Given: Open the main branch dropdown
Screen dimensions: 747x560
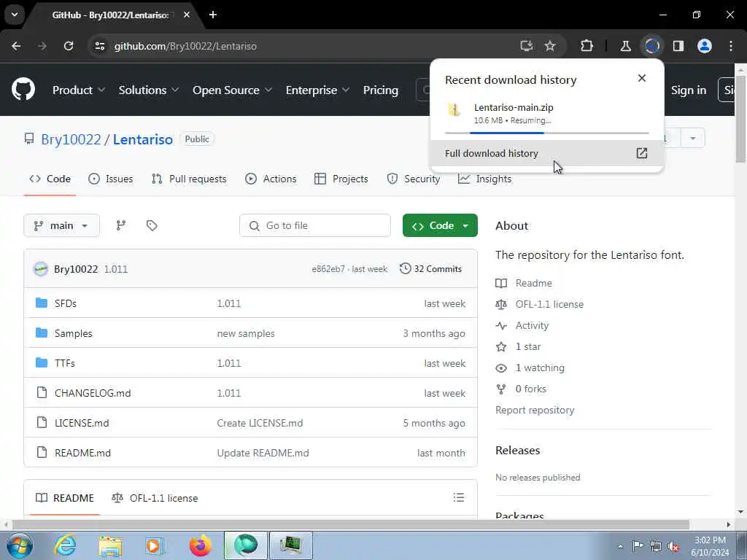Looking at the screenshot, I should coord(61,226).
